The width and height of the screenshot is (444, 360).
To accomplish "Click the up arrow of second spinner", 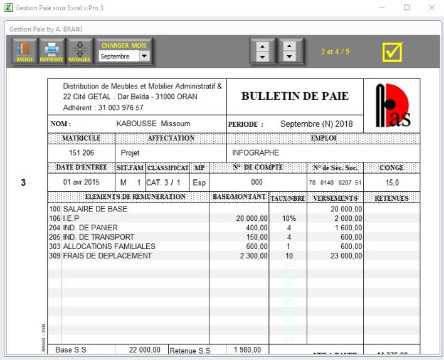I will tap(289, 46).
